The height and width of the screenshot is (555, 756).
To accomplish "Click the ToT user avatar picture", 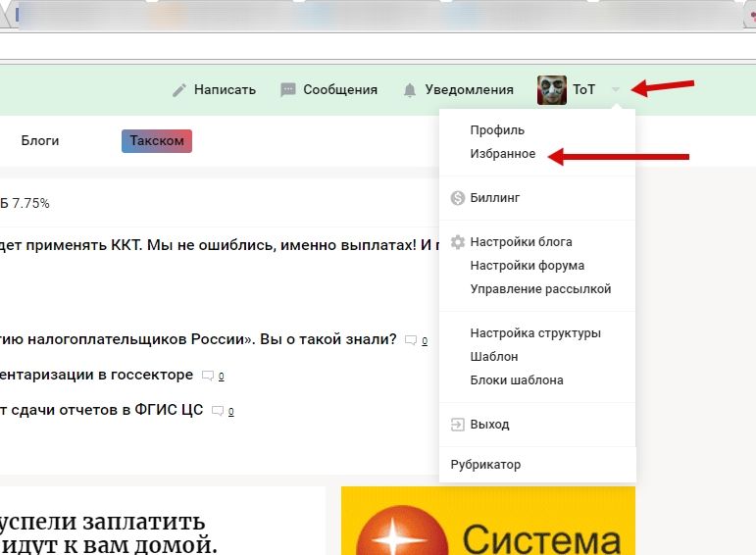I will click(x=552, y=89).
